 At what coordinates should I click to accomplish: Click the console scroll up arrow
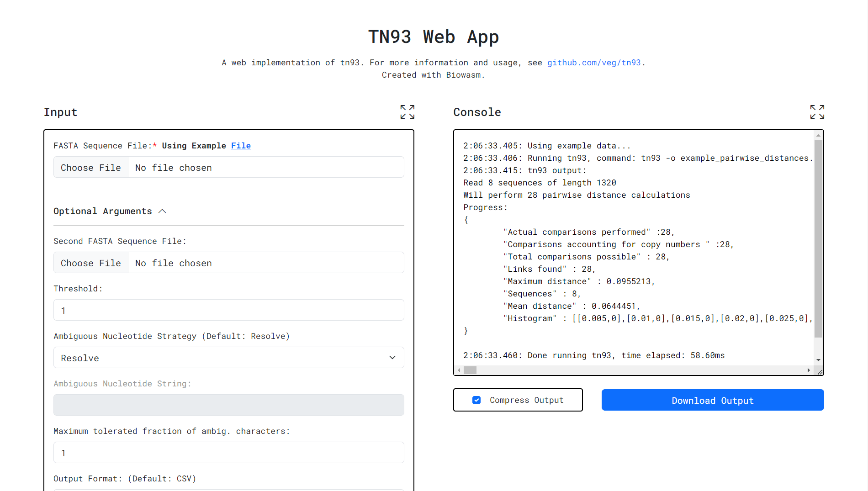coord(818,136)
